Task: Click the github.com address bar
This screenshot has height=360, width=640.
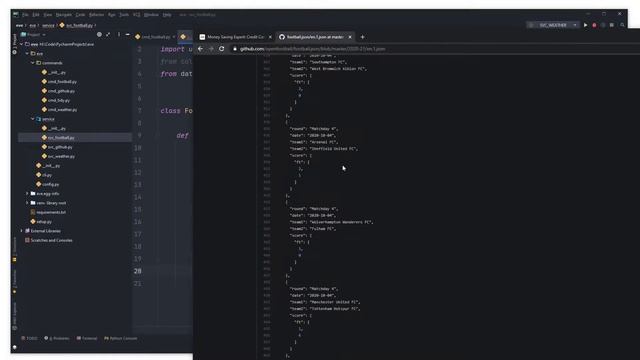Action: [312, 49]
